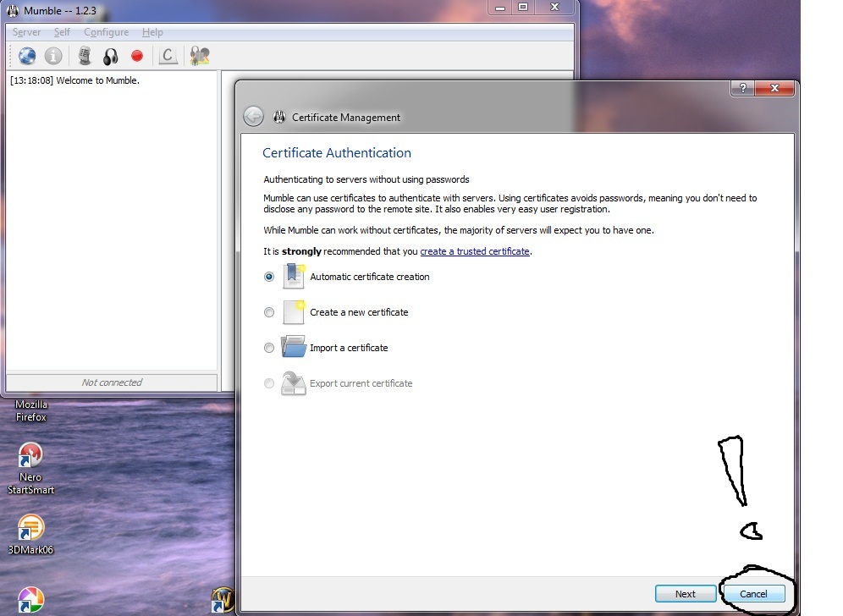843x616 pixels.
Task: Click the Next button
Action: 686,593
